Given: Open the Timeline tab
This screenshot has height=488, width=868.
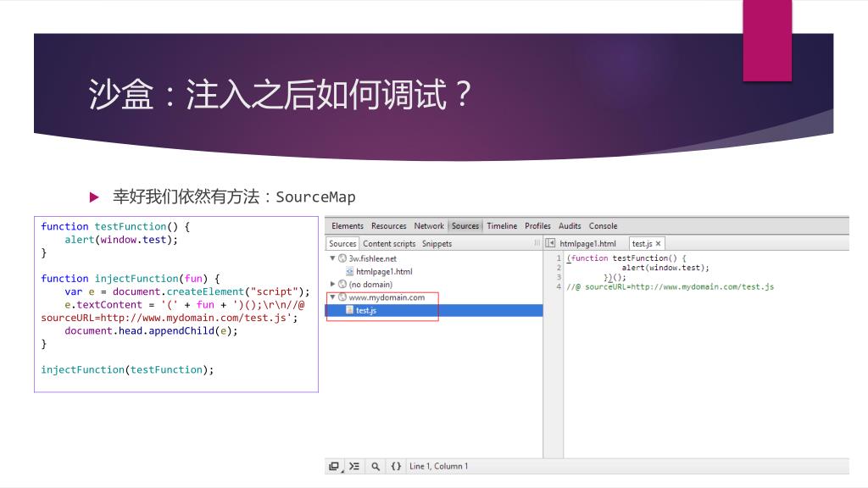Looking at the screenshot, I should (x=502, y=225).
